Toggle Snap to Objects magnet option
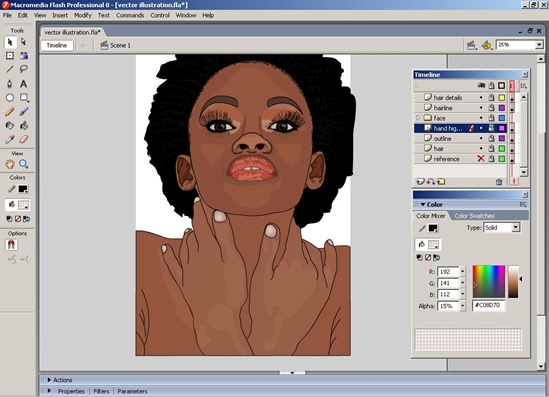Image resolution: width=549 pixels, height=397 pixels. point(11,244)
